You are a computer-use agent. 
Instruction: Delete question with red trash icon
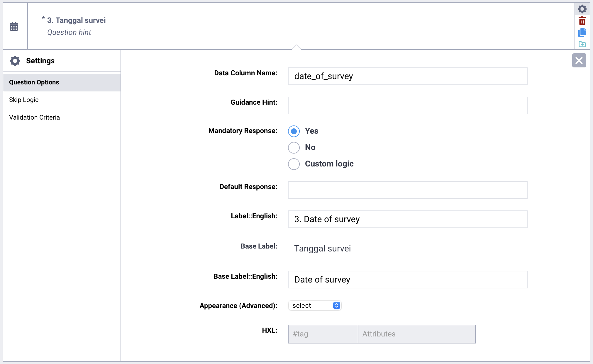click(582, 21)
